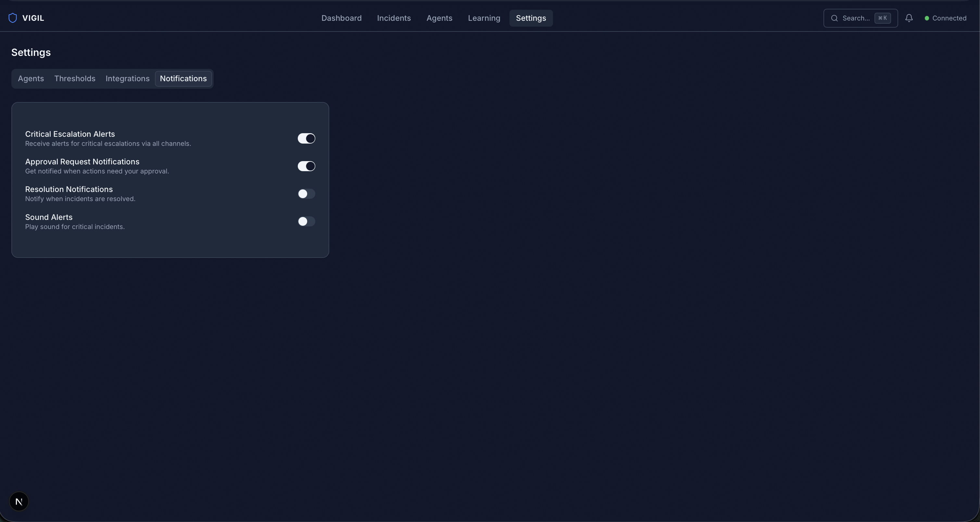Navigate to Learning page
The image size is (980, 522).
tap(484, 18)
